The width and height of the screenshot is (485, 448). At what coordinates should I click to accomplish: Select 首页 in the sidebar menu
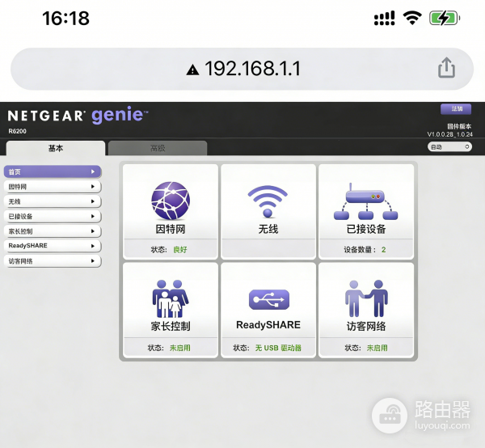coord(53,171)
